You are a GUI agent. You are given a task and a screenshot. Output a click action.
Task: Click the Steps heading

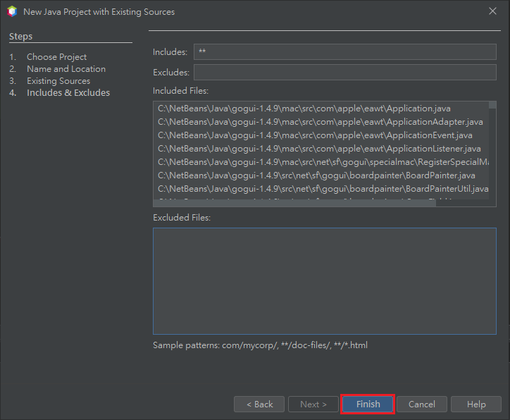pos(21,36)
